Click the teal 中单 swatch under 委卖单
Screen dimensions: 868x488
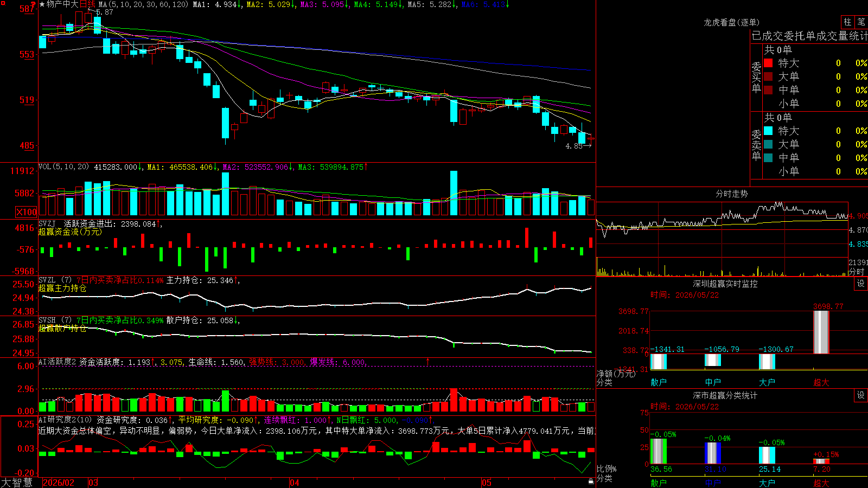click(x=768, y=158)
